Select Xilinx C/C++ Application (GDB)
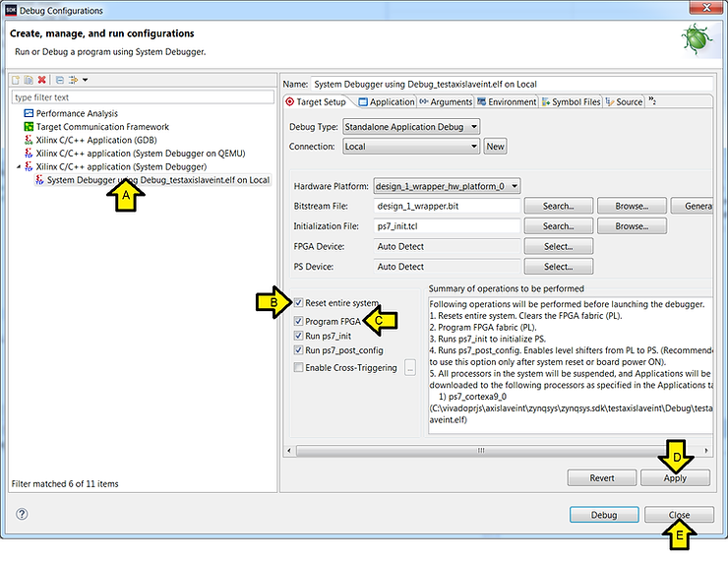 pyautogui.click(x=96, y=140)
